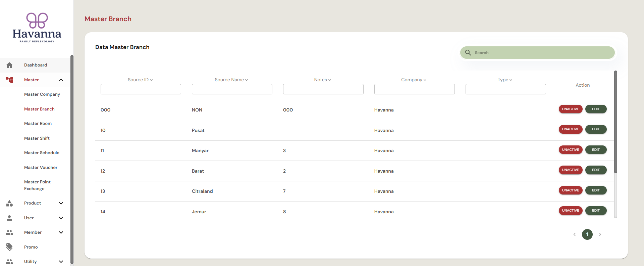Set branch Pusat to Unactive
The width and height of the screenshot is (644, 266).
(571, 129)
